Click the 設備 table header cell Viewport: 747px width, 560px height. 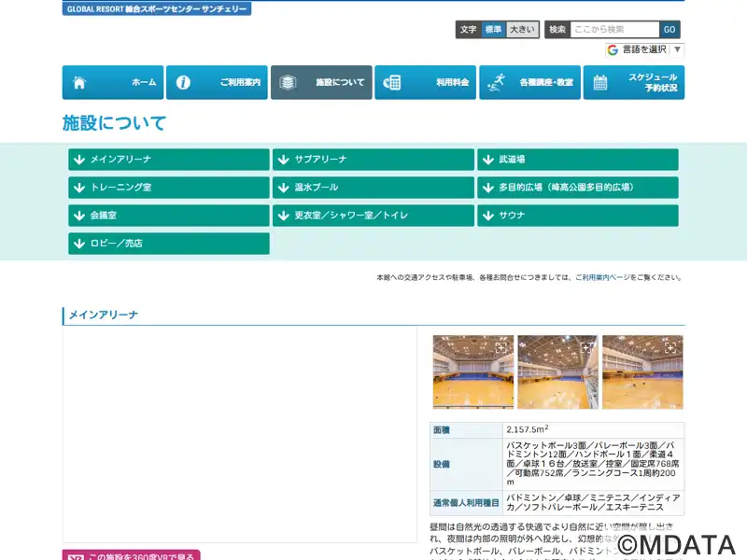pos(466,464)
